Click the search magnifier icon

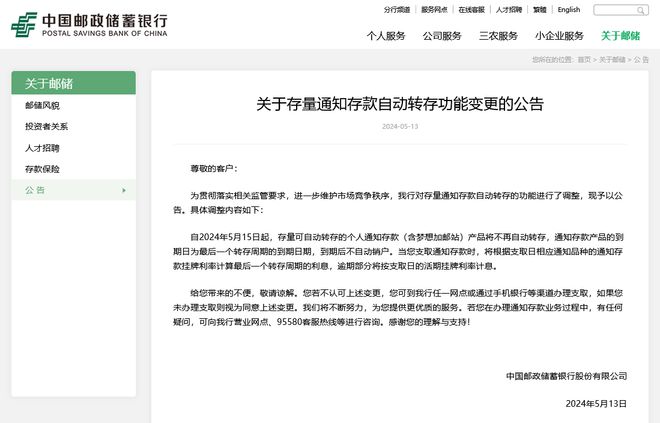pyautogui.click(x=640, y=10)
